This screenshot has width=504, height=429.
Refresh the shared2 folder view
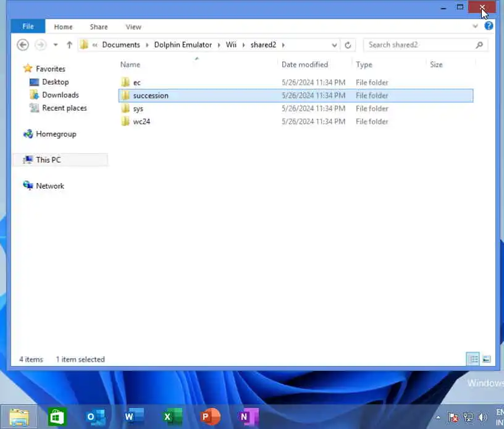point(348,45)
